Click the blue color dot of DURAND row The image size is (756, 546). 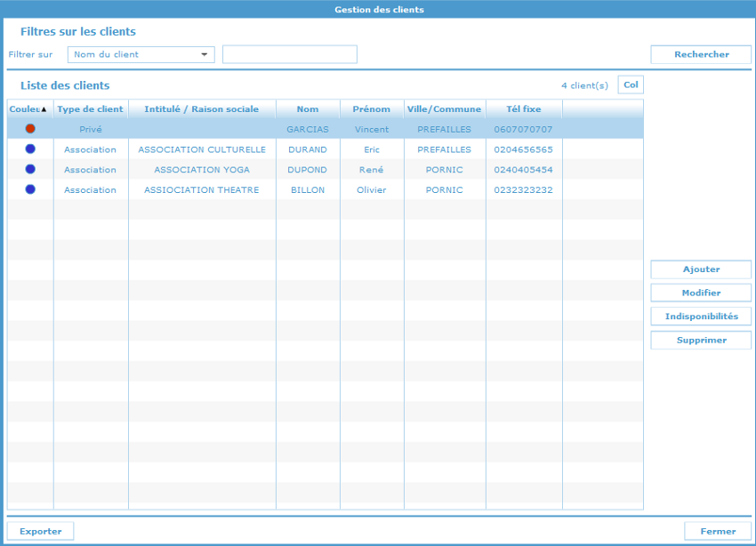30,149
